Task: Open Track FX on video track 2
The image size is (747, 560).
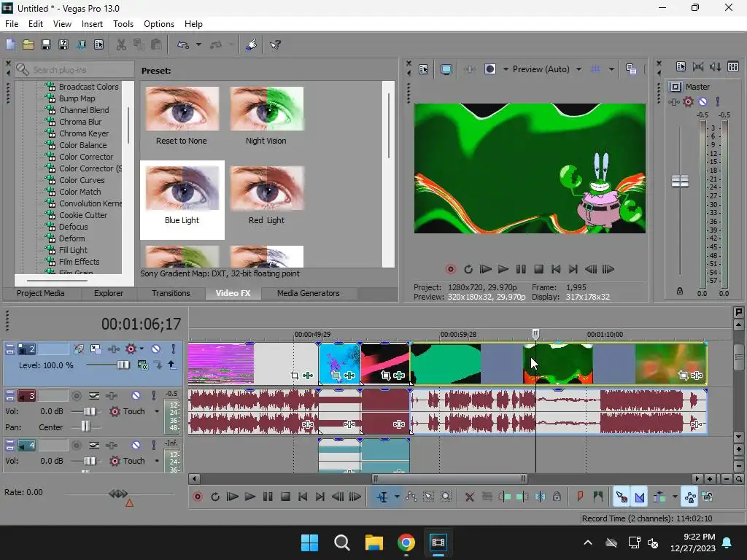Action: click(x=113, y=349)
